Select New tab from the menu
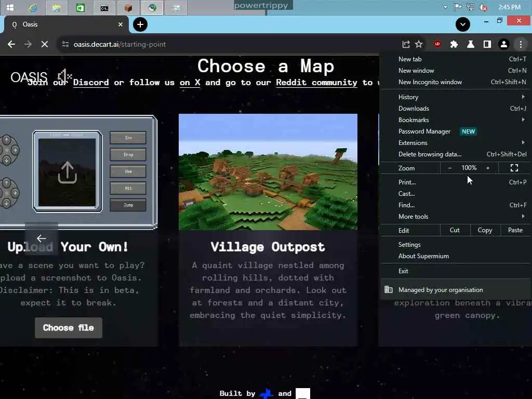 point(456,59)
